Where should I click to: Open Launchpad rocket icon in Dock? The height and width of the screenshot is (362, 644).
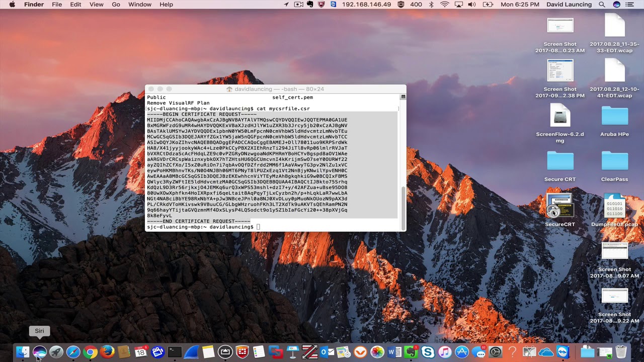coord(56,352)
